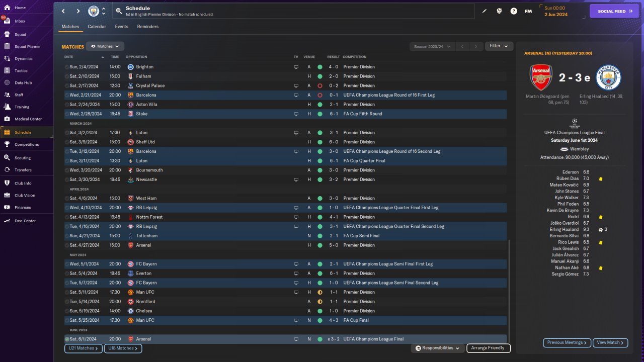Open the FM menu in the top bar
The image size is (644, 362).
(528, 11)
